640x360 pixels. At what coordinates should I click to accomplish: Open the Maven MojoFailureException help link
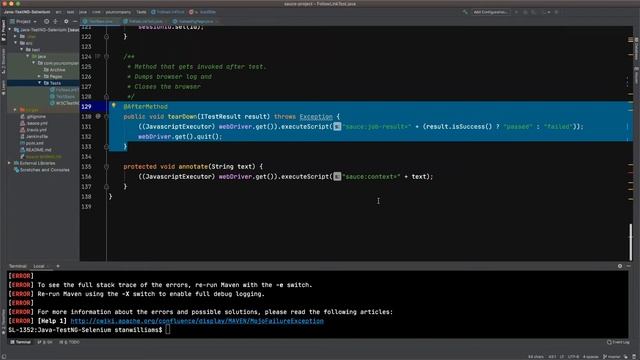coord(197,321)
